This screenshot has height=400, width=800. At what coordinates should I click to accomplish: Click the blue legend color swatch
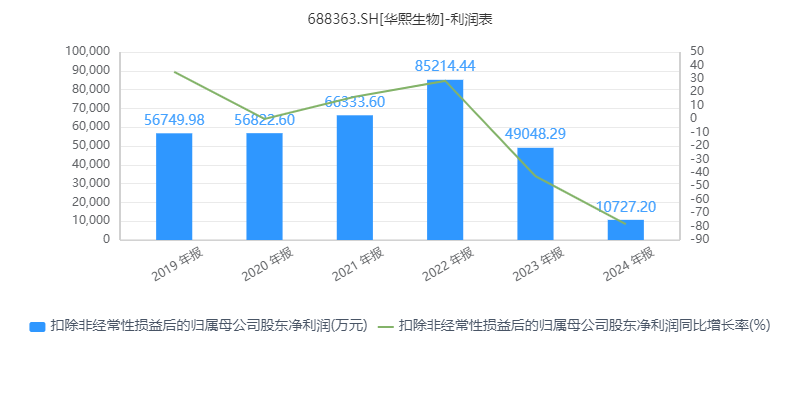pyautogui.click(x=38, y=327)
